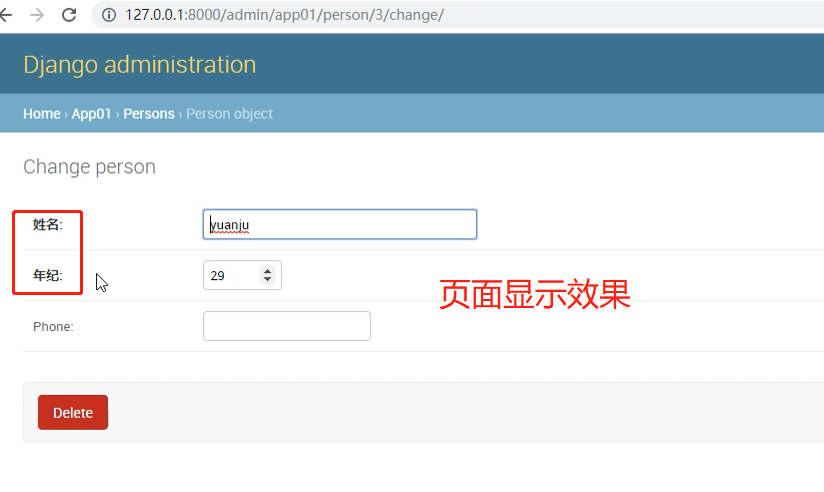Viewport: 824px width, 492px height.
Task: Decrease age with the down stepper arrow
Action: [267, 279]
